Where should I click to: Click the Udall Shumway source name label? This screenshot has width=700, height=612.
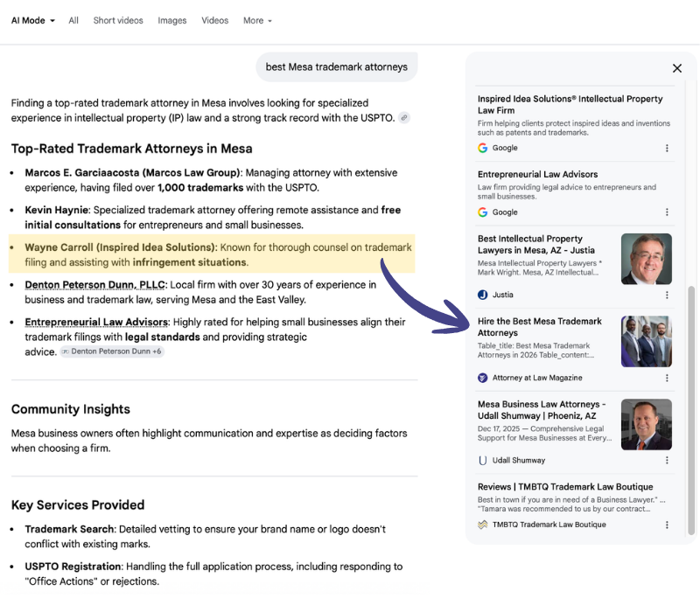coord(519,460)
